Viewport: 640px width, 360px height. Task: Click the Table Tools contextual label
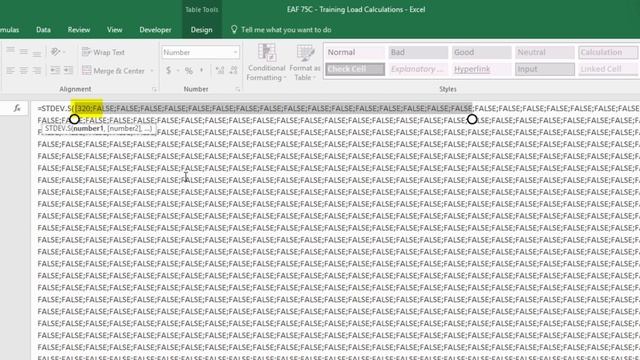(202, 9)
